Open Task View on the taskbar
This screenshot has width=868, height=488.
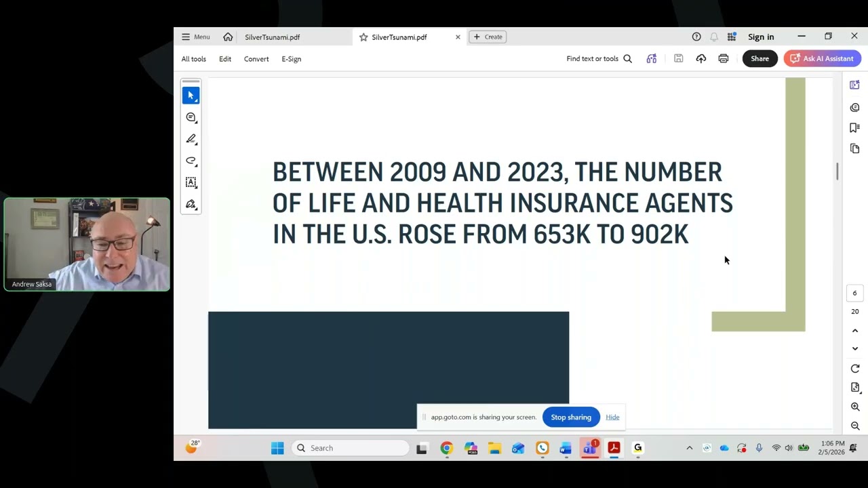click(422, 448)
